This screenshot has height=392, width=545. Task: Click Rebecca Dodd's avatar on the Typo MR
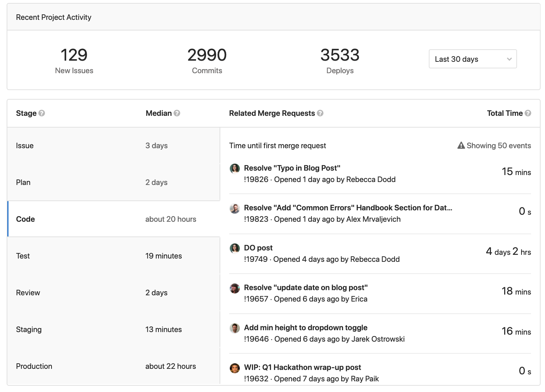coord(235,168)
